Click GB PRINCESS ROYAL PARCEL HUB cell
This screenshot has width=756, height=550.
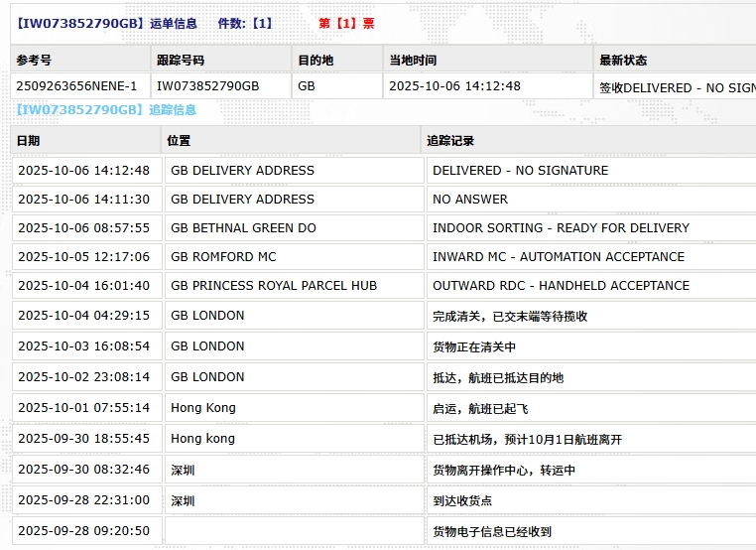pyautogui.click(x=274, y=285)
